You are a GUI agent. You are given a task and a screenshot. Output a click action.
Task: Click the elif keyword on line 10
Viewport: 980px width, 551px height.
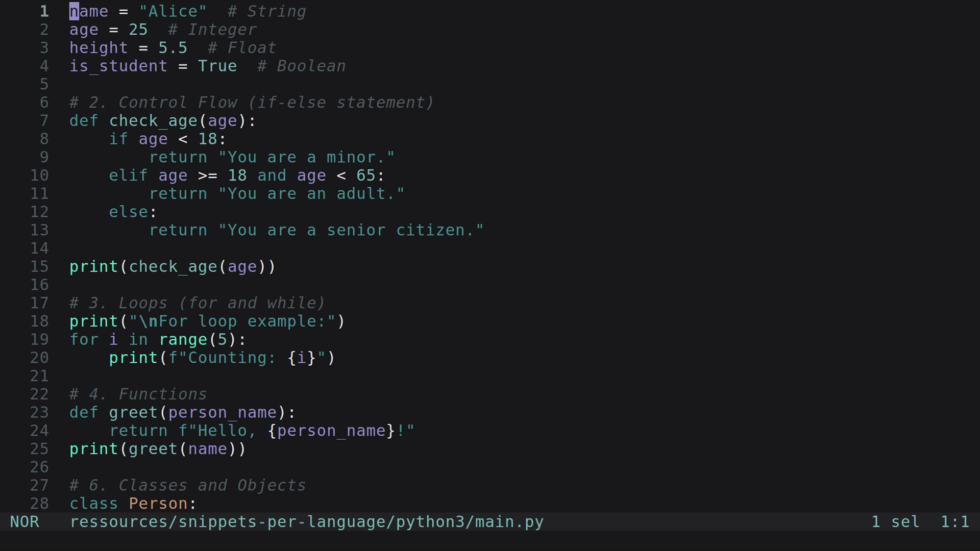coord(128,175)
